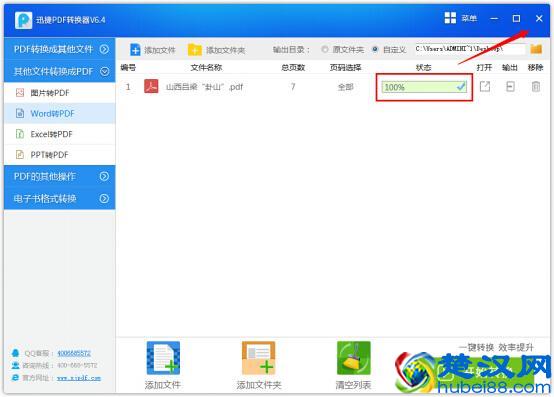Select PPT转PDF menu item
The width and height of the screenshot is (554, 397).
(60, 155)
